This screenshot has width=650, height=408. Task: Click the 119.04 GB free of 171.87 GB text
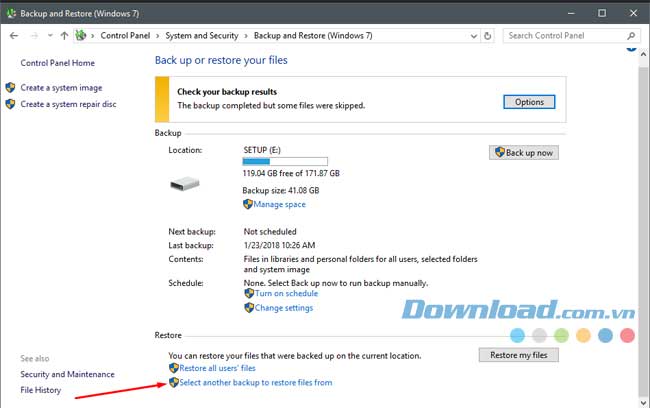point(291,173)
